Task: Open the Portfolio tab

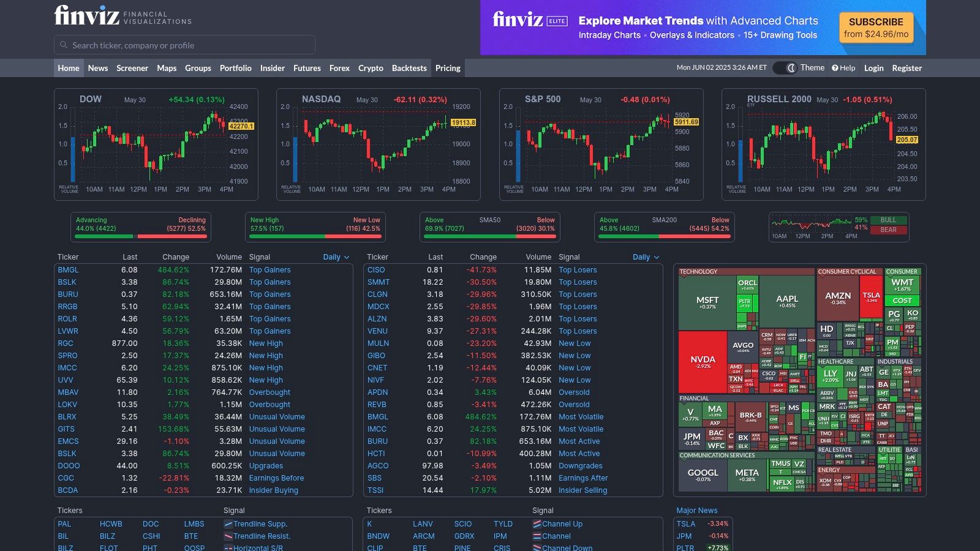Action: pos(236,68)
